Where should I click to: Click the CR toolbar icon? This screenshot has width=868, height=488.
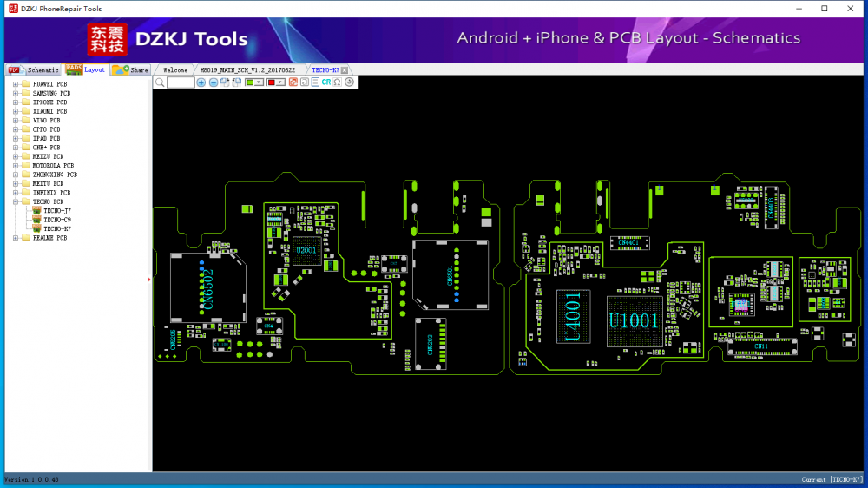coord(326,82)
